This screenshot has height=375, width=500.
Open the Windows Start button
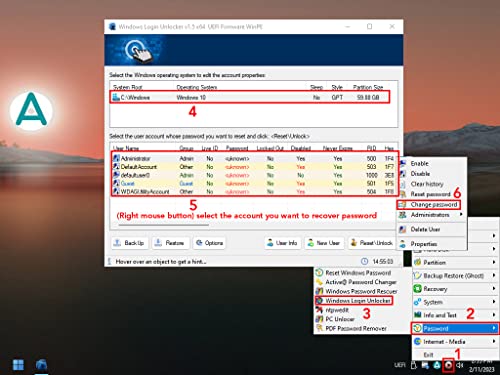pyautogui.click(x=18, y=365)
